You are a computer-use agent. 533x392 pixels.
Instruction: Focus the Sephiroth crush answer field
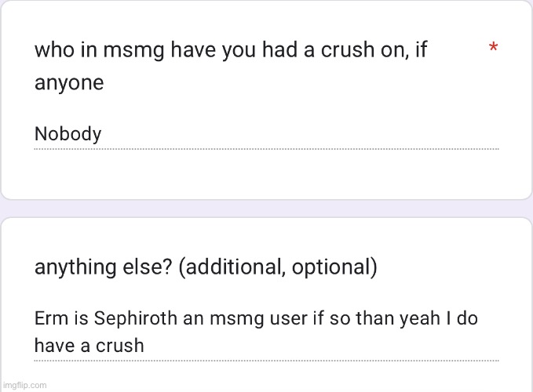(256, 332)
